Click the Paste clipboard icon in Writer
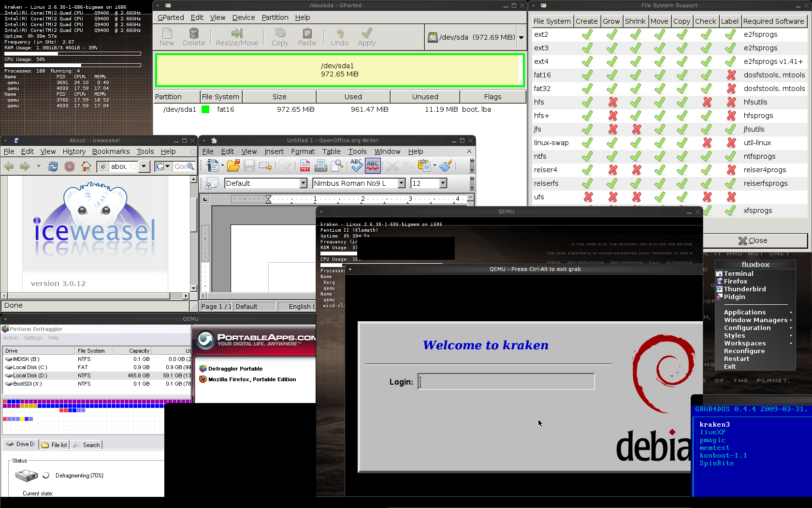812x508 pixels. click(x=424, y=165)
